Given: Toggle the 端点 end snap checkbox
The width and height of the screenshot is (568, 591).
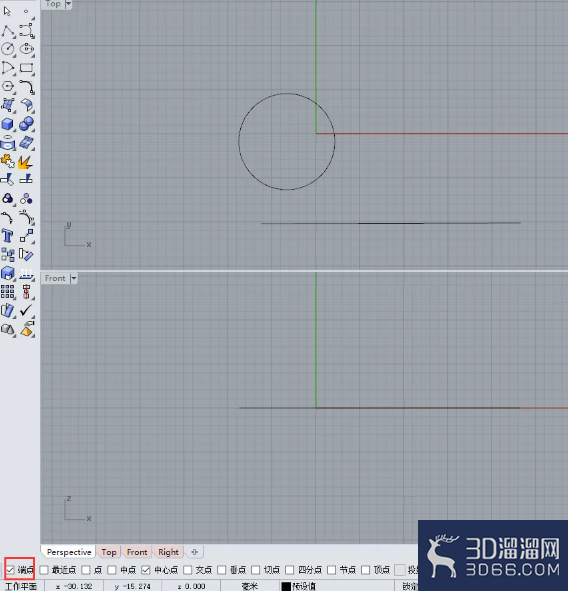Looking at the screenshot, I should click(11, 570).
